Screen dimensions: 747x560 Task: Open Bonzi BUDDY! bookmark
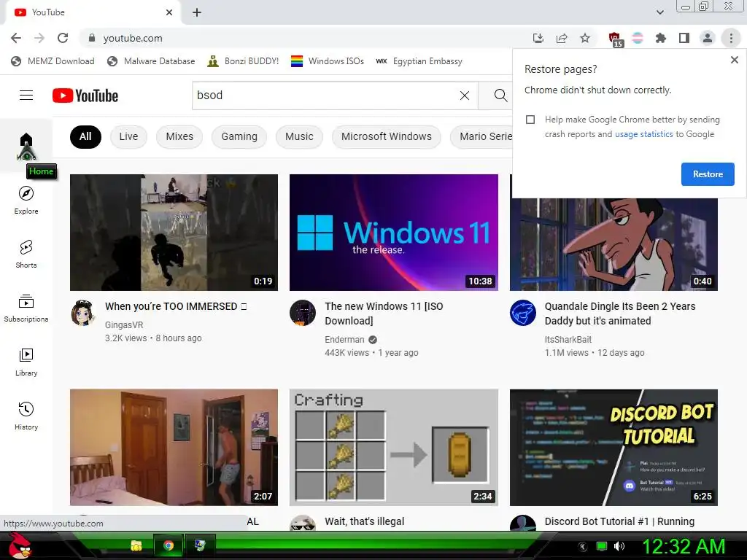243,61
